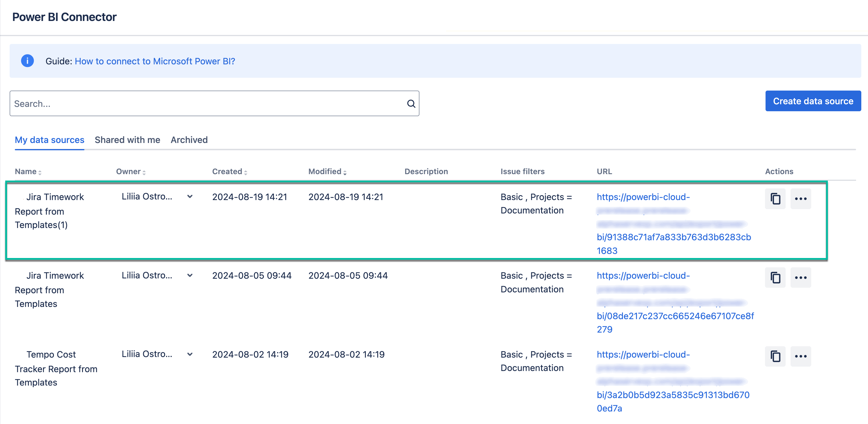Click the search magnifier icon
Viewport: 868px width, 424px height.
coord(411,104)
